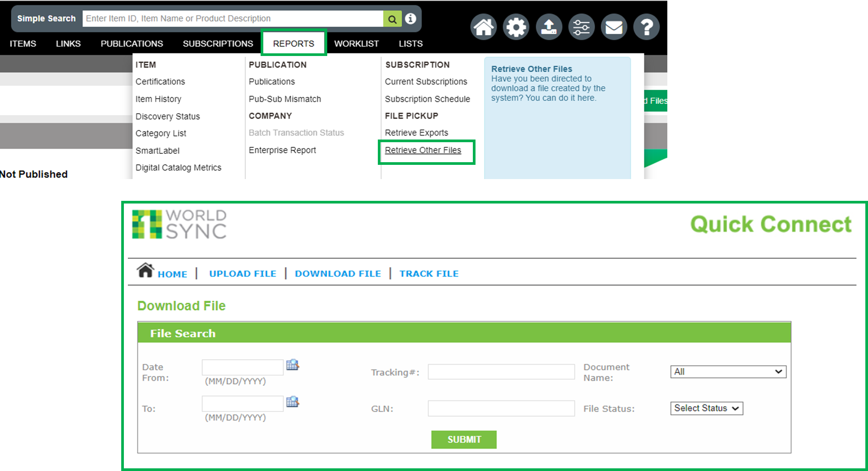Viewport: 868px width, 471px height.
Task: Open the PUBLICATIONS menu
Action: click(131, 43)
